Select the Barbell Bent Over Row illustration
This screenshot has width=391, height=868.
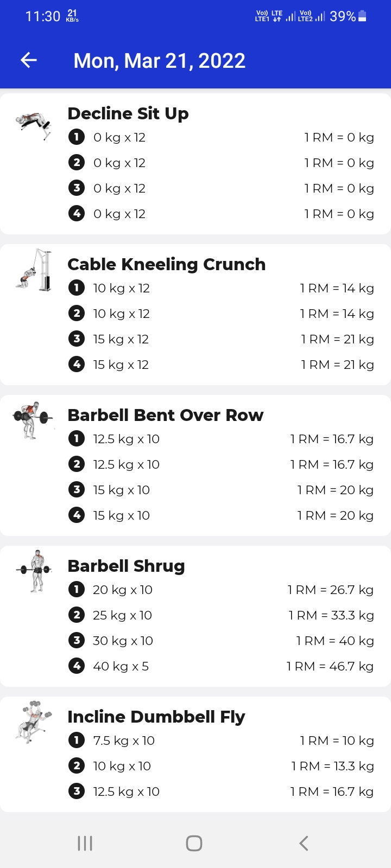point(33,420)
